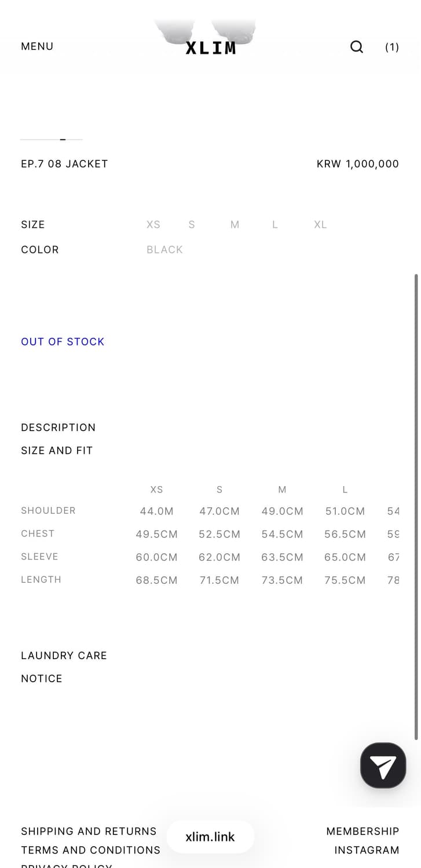Visit the MEMBERSHIP page

point(363,832)
